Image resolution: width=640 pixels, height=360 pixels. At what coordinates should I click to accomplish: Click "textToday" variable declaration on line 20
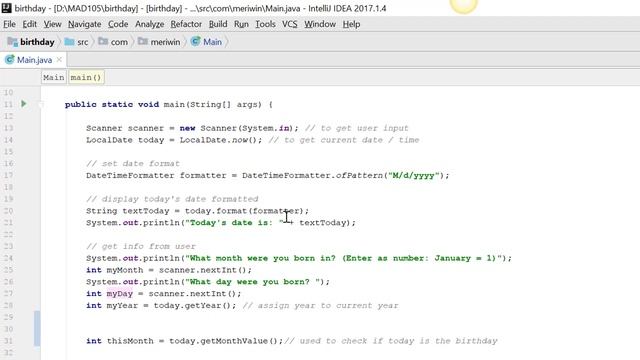point(146,211)
